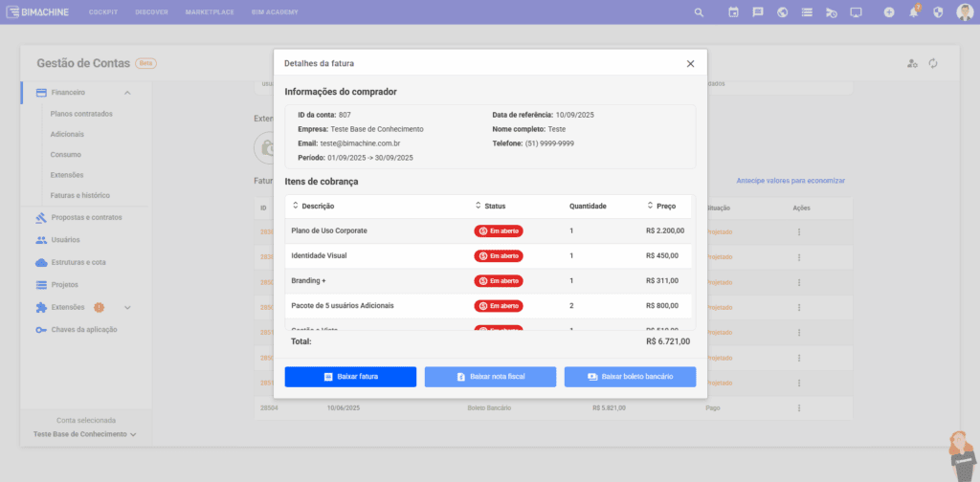Open the BIM Academy menu item
Viewport: 980px width, 482px height.
[x=275, y=12]
